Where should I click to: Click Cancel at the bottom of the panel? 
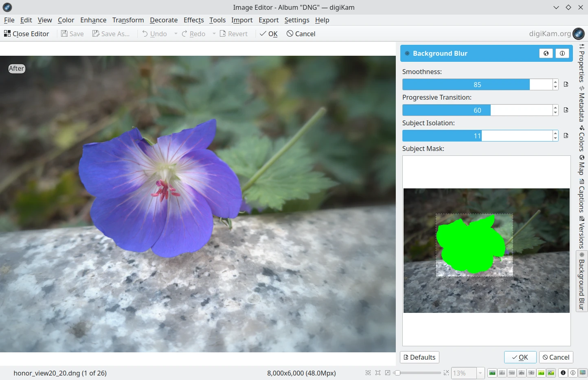click(556, 357)
